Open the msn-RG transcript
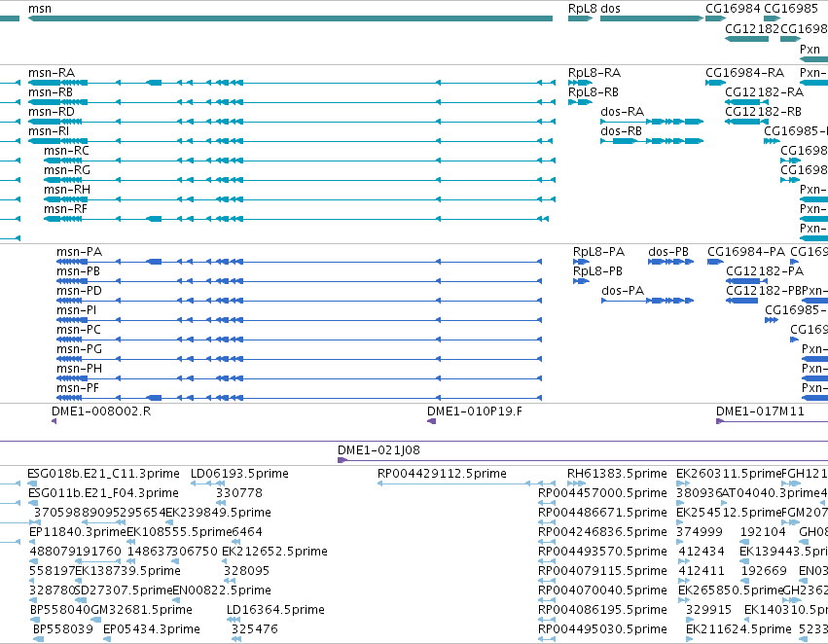 click(300, 180)
